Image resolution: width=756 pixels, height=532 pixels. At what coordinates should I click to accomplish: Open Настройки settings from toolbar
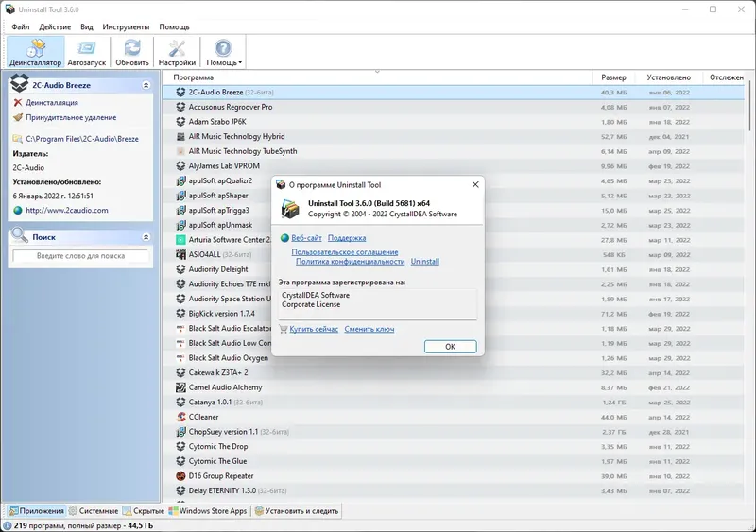click(177, 52)
